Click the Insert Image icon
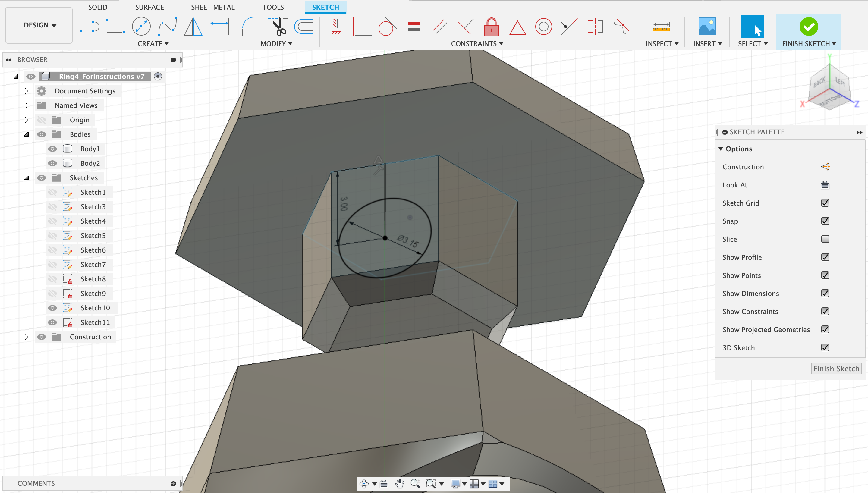Viewport: 868px width, 493px height. [707, 27]
